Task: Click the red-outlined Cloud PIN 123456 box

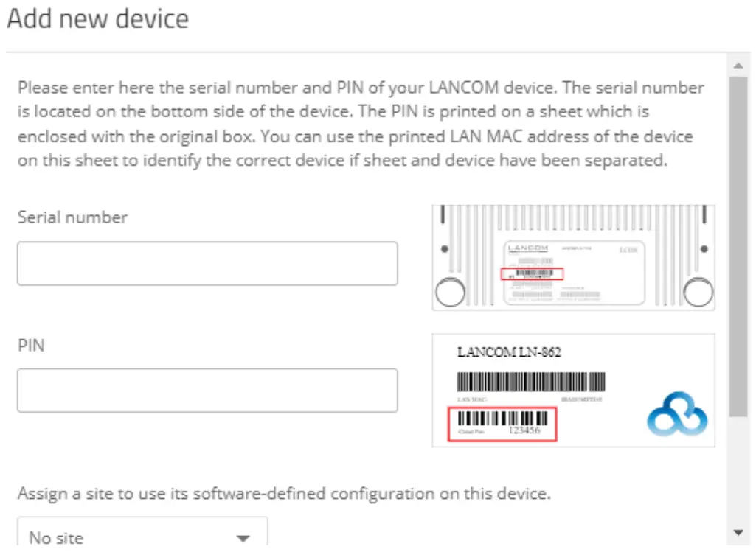Action: [502, 425]
